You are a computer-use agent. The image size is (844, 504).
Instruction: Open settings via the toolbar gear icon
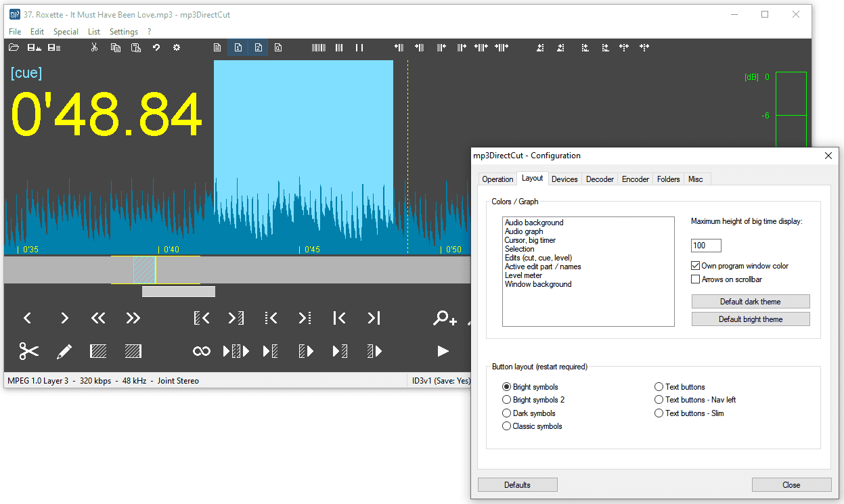coord(177,47)
